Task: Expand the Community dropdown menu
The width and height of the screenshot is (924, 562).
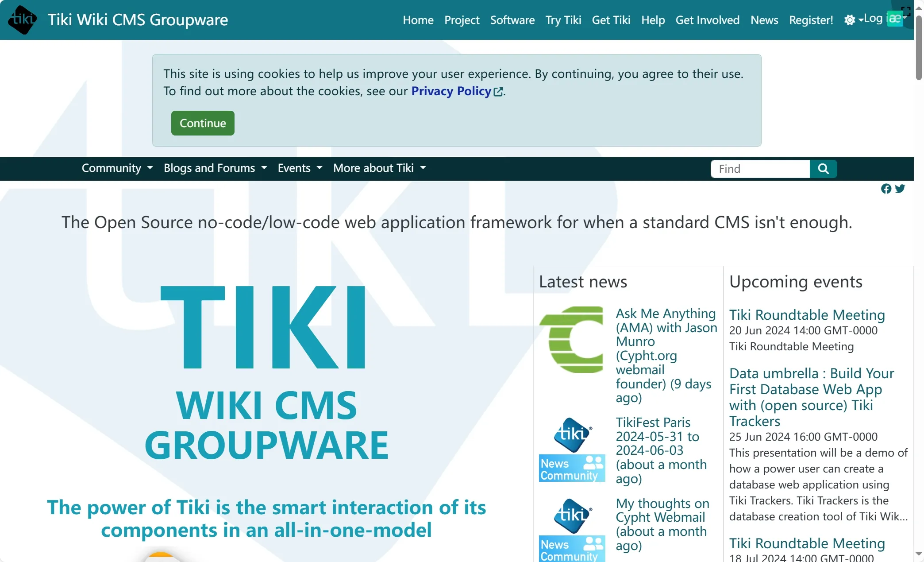Action: [117, 168]
